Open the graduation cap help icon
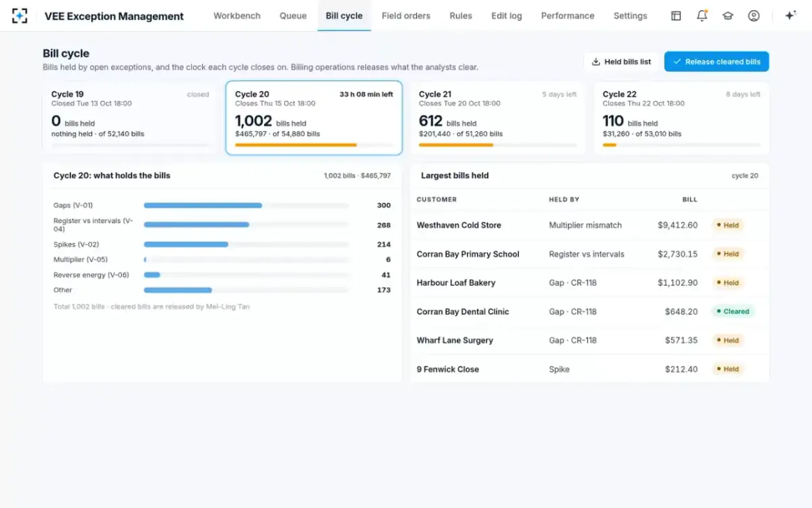The width and height of the screenshot is (812, 508). 727,16
